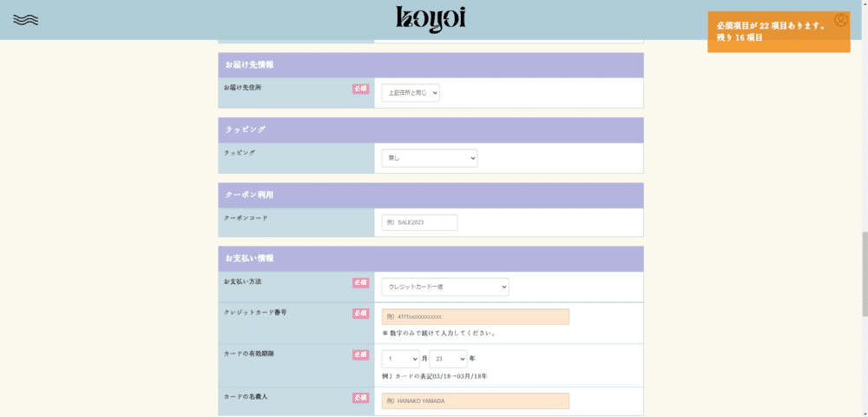This screenshot has width=868, height=417.
Task: Expand the ラッピング dropdown showing 無し
Action: point(429,158)
